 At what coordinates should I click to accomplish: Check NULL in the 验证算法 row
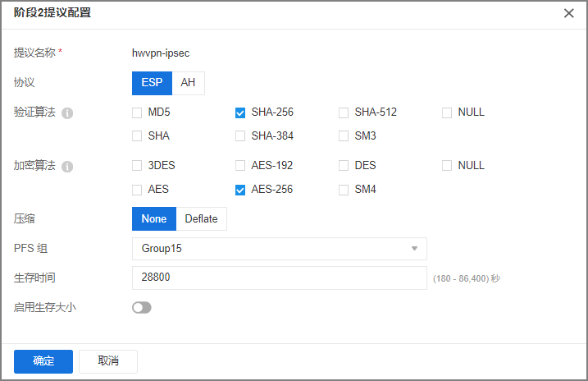coord(447,112)
